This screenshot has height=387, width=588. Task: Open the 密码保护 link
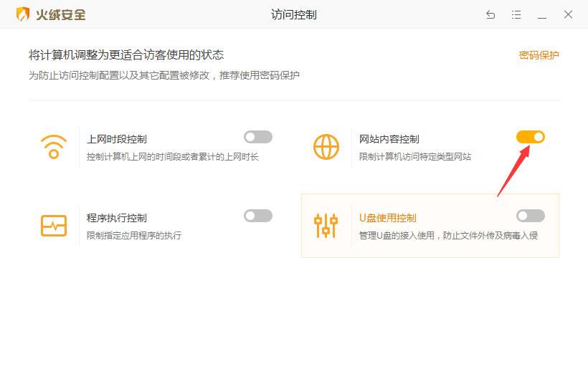click(x=539, y=55)
